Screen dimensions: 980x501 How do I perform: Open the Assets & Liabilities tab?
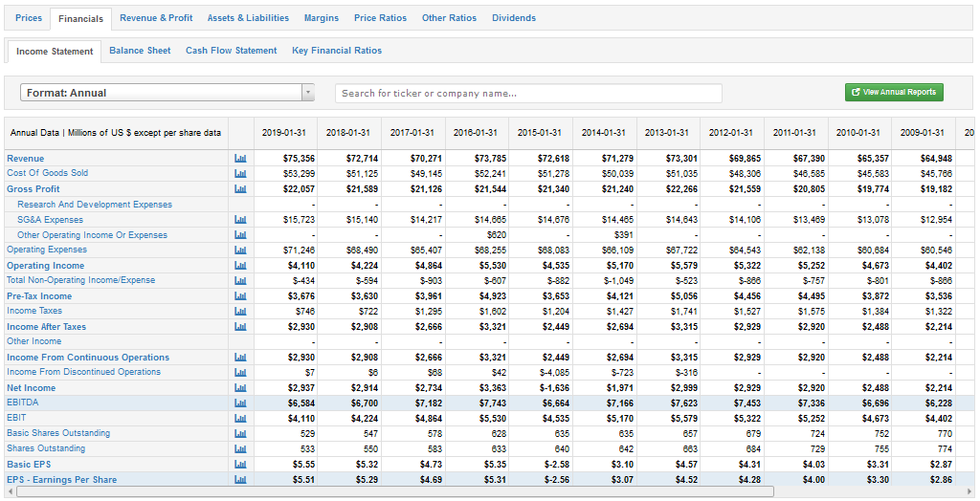248,18
